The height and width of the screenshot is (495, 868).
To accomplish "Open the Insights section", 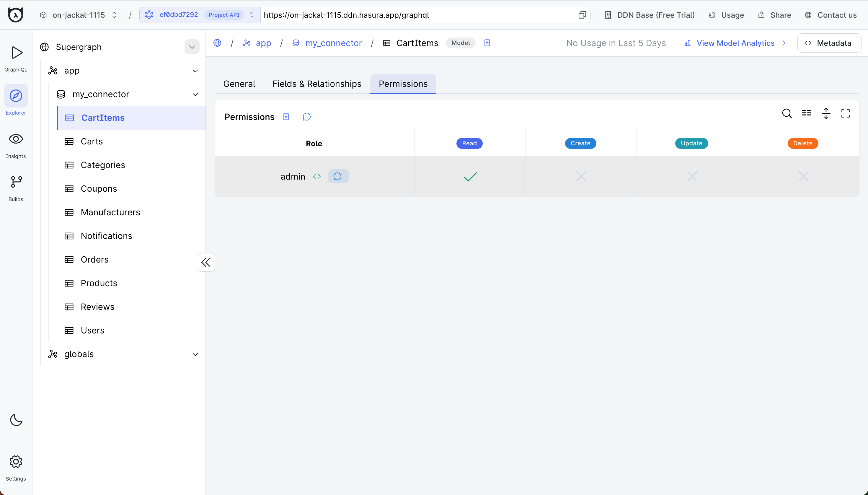I will tap(16, 146).
